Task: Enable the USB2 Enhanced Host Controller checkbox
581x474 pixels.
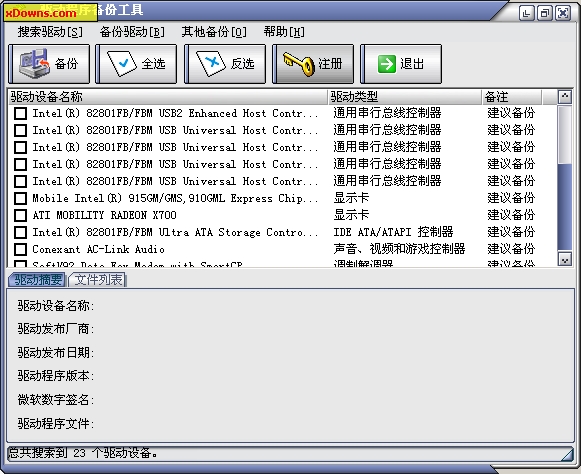Action: click(x=20, y=113)
